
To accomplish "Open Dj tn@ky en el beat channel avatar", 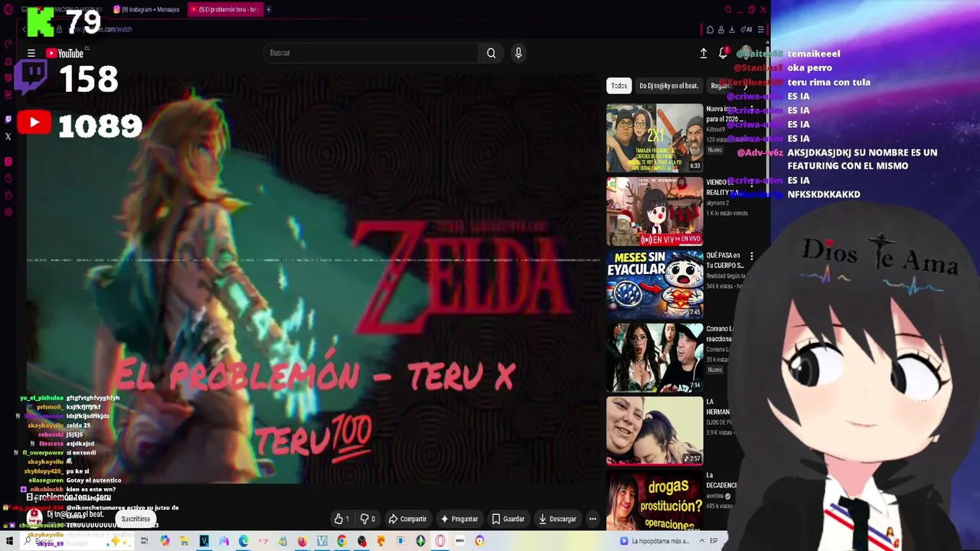I will [x=34, y=517].
